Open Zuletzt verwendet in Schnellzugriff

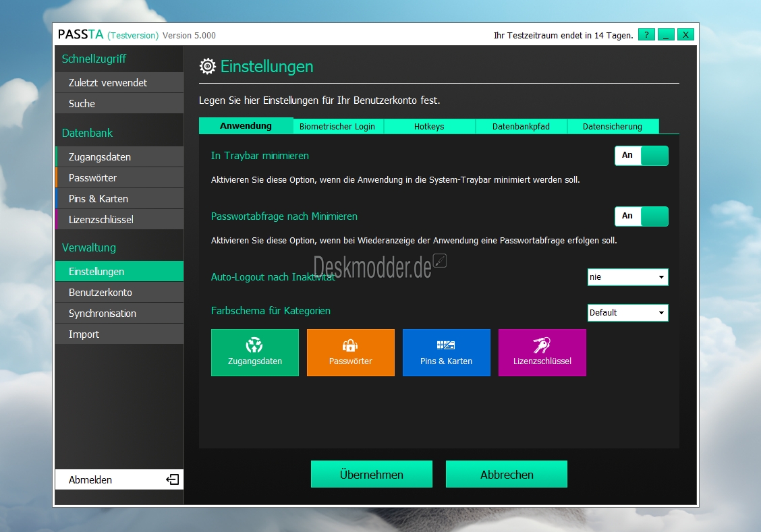tap(108, 83)
